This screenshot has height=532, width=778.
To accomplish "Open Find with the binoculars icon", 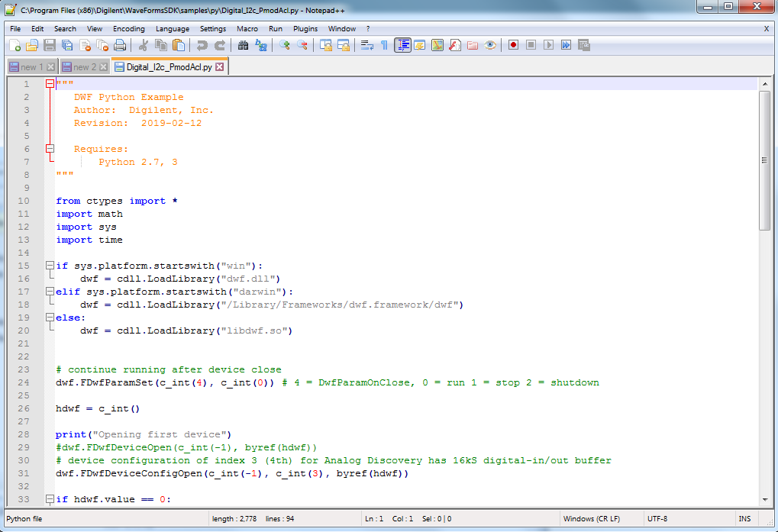I will (243, 46).
